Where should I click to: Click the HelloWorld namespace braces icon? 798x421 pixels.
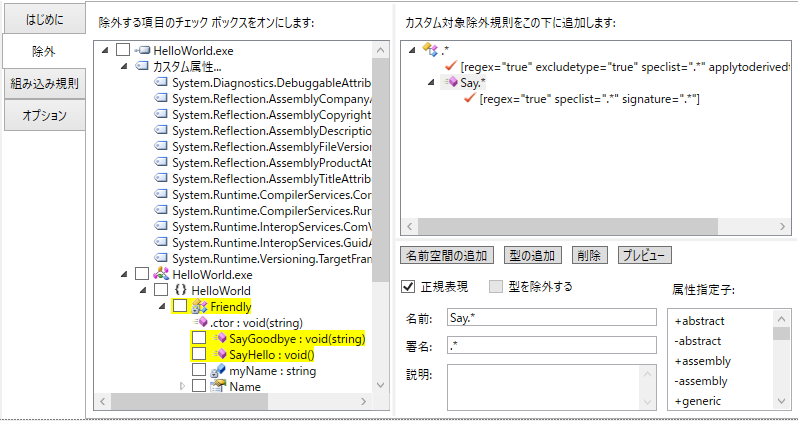tap(180, 290)
